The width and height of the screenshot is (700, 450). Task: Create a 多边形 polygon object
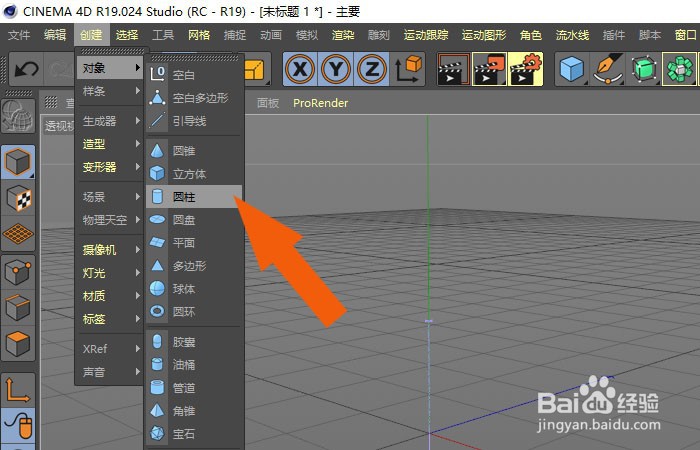[x=194, y=266]
